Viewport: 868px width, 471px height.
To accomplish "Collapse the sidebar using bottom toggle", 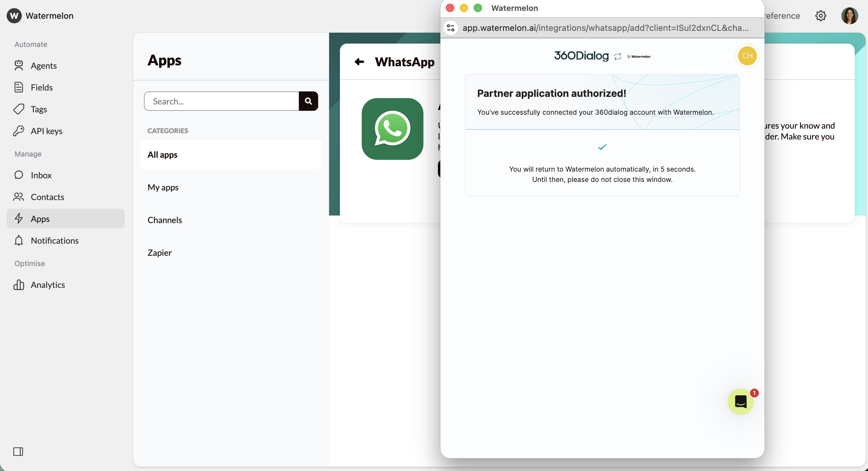I will tap(18, 452).
